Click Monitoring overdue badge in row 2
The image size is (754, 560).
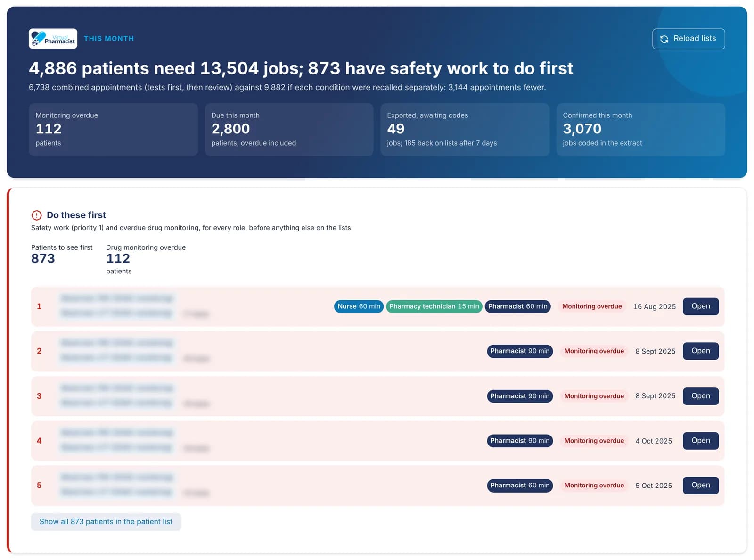pyautogui.click(x=594, y=351)
